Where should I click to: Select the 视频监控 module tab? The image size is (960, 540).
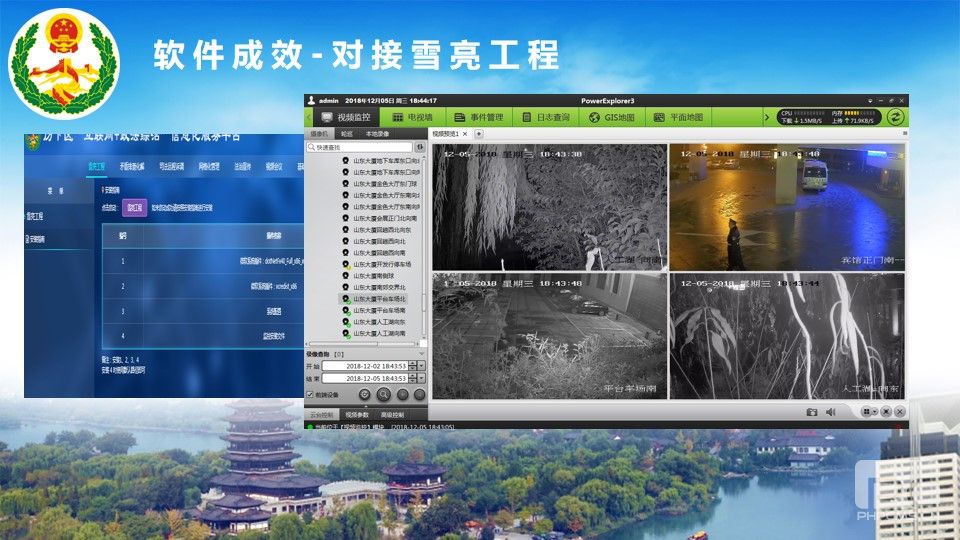coord(347,117)
